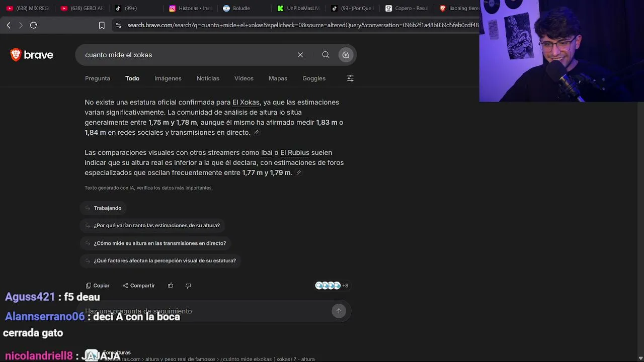The image size is (644, 362).
Task: Follow the 'El Rubius' link
Action: (295, 152)
